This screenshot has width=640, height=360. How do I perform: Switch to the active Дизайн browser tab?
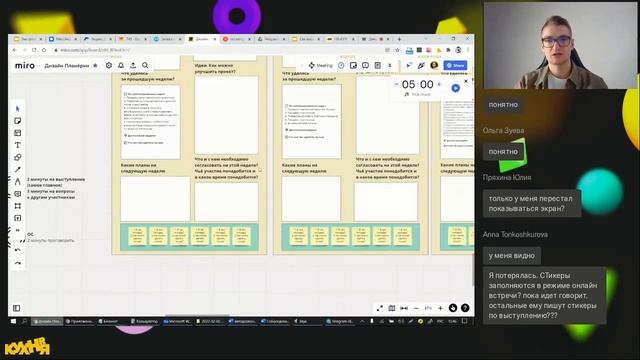(202, 39)
